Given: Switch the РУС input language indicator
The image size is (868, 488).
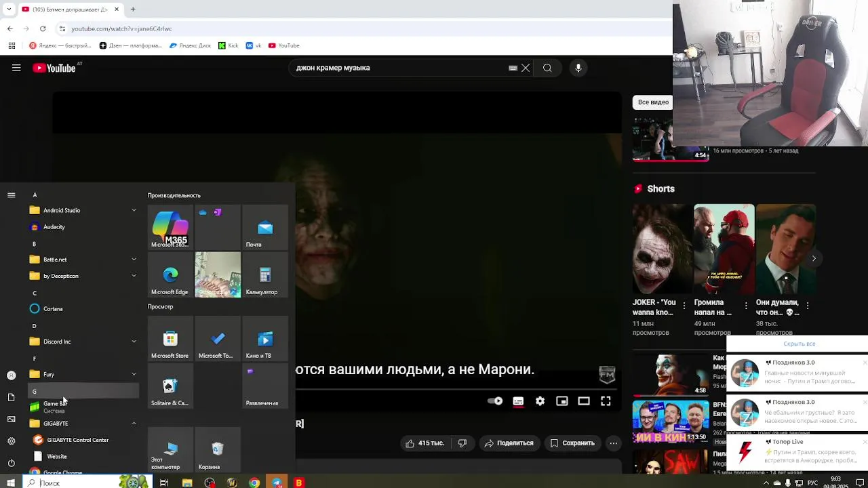Looking at the screenshot, I should click(812, 483).
